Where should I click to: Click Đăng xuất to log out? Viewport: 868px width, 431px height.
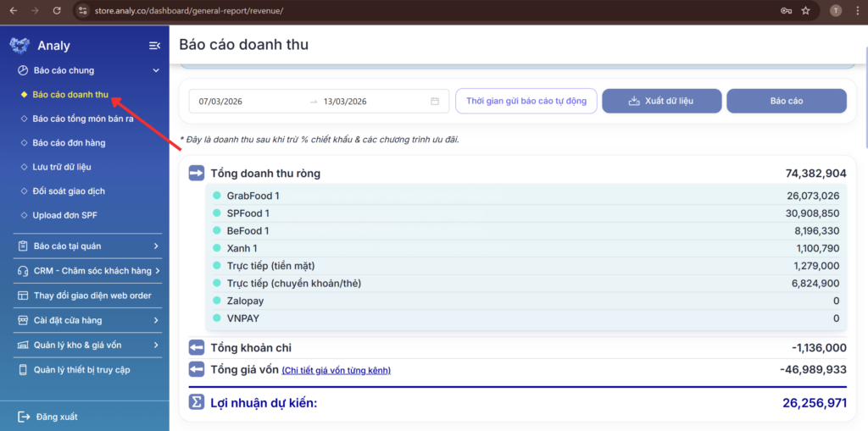pos(56,416)
